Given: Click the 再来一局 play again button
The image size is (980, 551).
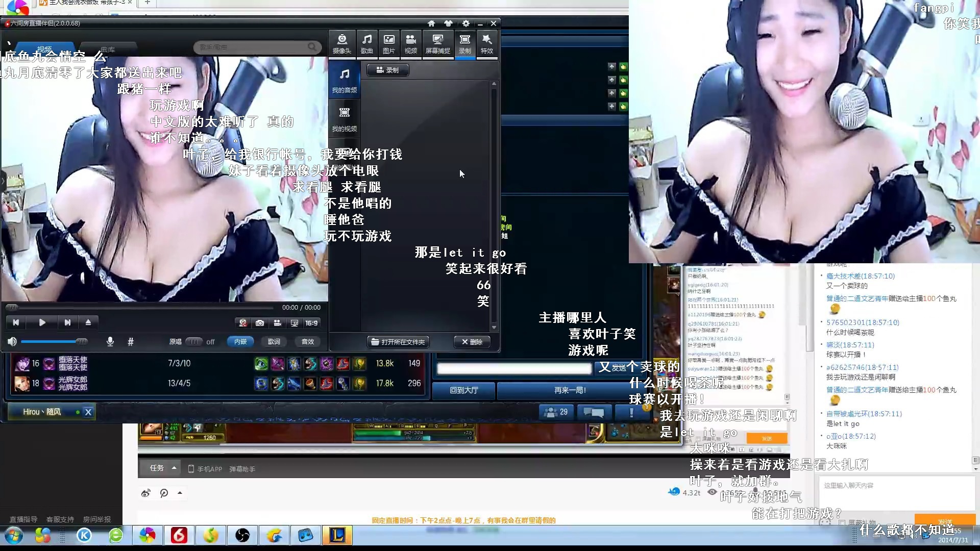Looking at the screenshot, I should [570, 390].
